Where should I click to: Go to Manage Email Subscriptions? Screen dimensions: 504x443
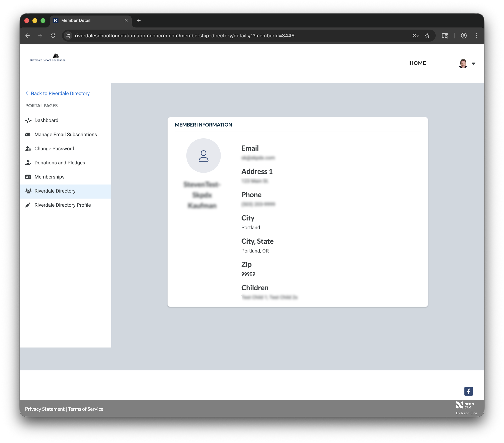(66, 135)
